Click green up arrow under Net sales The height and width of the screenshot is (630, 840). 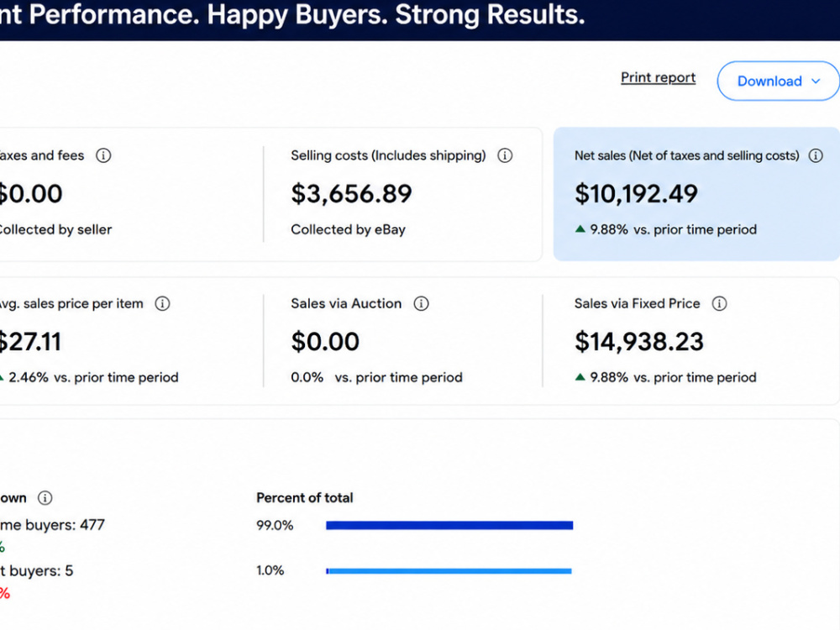(580, 229)
